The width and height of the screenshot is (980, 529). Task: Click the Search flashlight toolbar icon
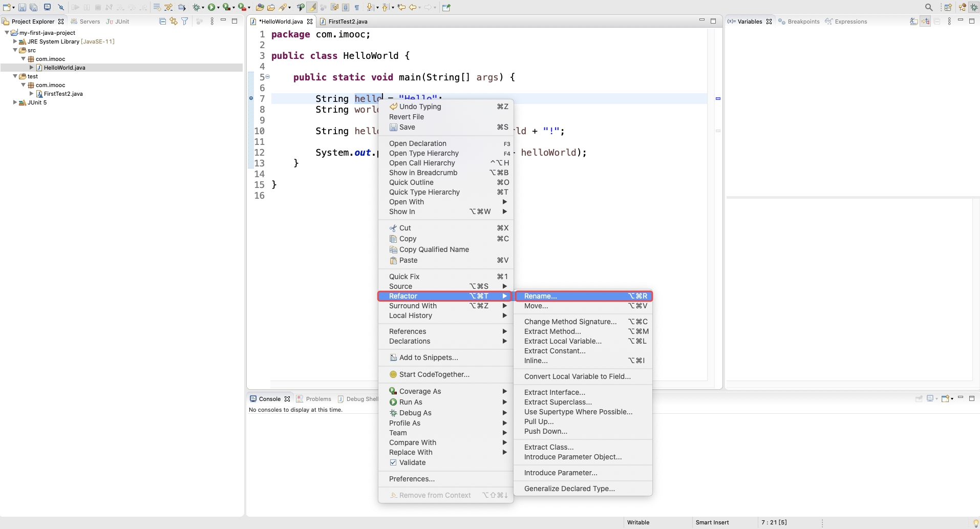click(282, 7)
